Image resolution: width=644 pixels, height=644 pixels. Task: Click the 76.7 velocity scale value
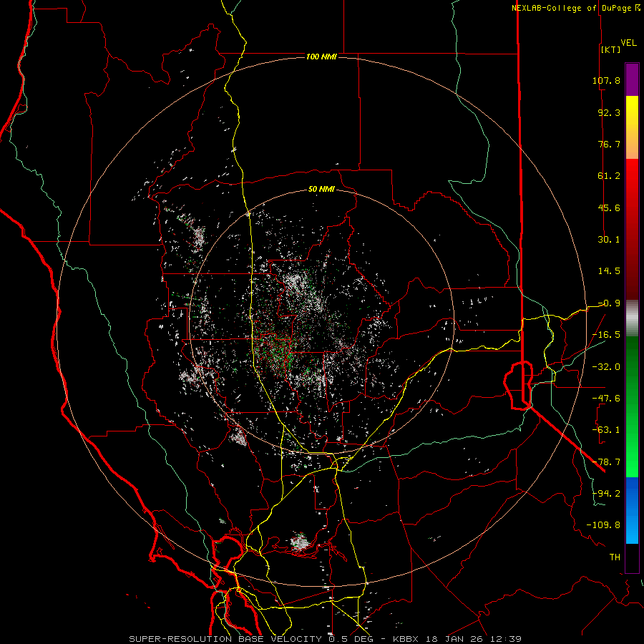609,144
